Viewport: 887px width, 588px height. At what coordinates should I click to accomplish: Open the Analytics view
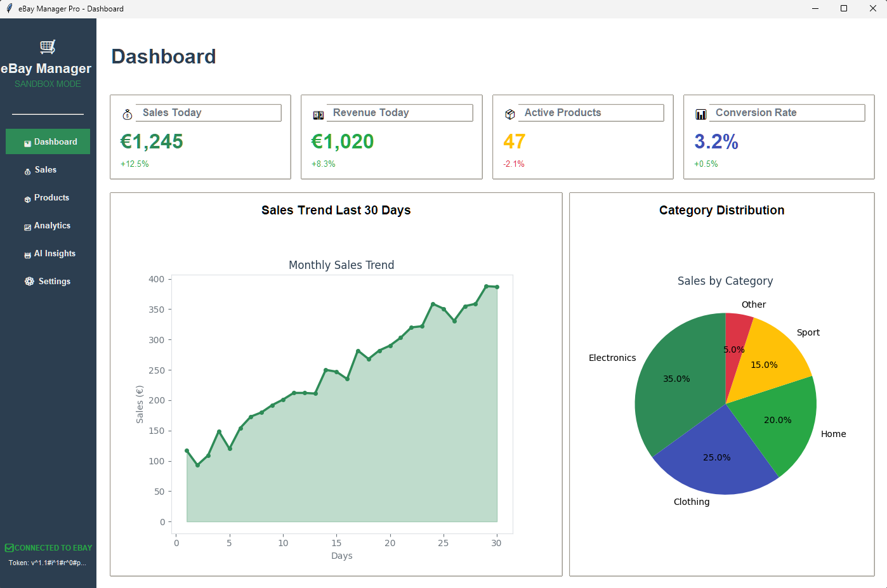click(51, 226)
